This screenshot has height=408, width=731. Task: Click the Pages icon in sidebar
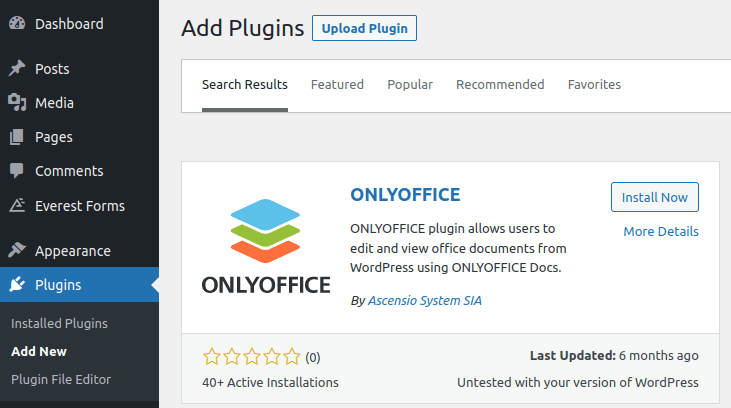(17, 137)
